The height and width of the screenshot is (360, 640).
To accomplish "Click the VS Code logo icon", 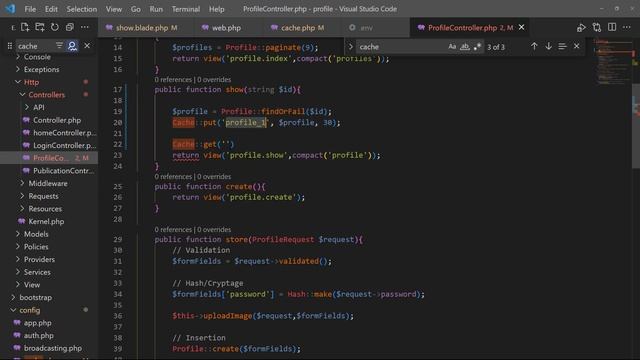I will 10,9.
